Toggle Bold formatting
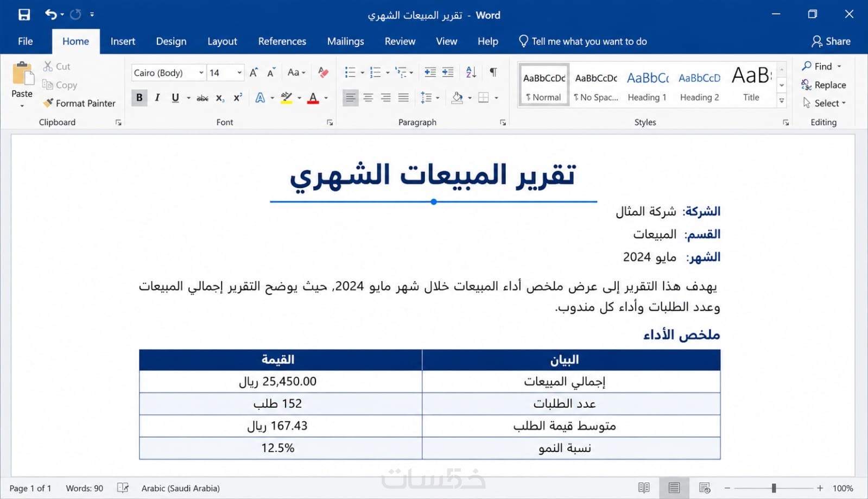The image size is (868, 499). click(140, 98)
